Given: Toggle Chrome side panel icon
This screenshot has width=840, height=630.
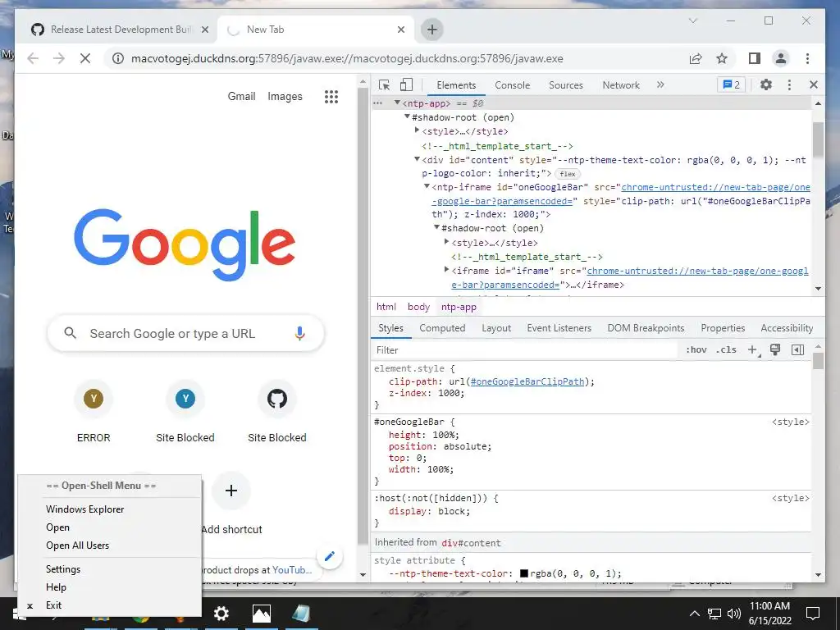Looking at the screenshot, I should [x=755, y=58].
